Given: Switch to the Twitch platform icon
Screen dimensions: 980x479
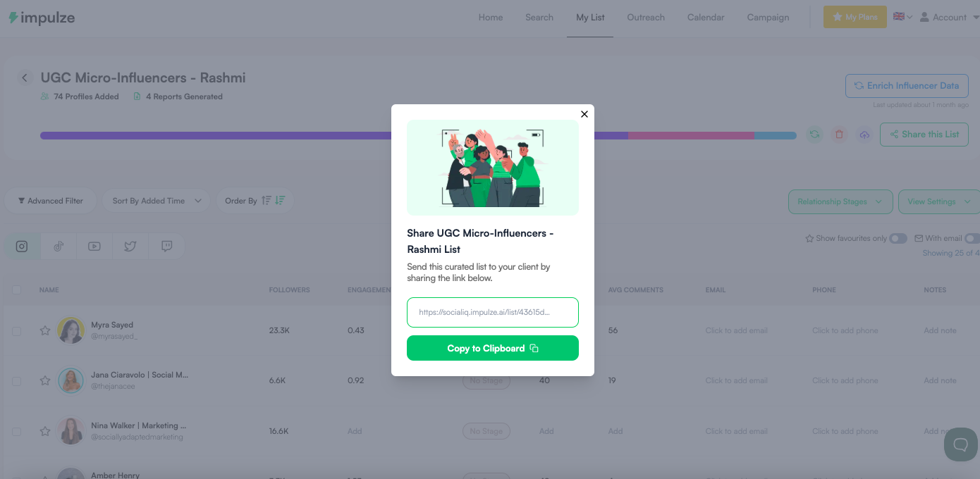Looking at the screenshot, I should tap(166, 247).
